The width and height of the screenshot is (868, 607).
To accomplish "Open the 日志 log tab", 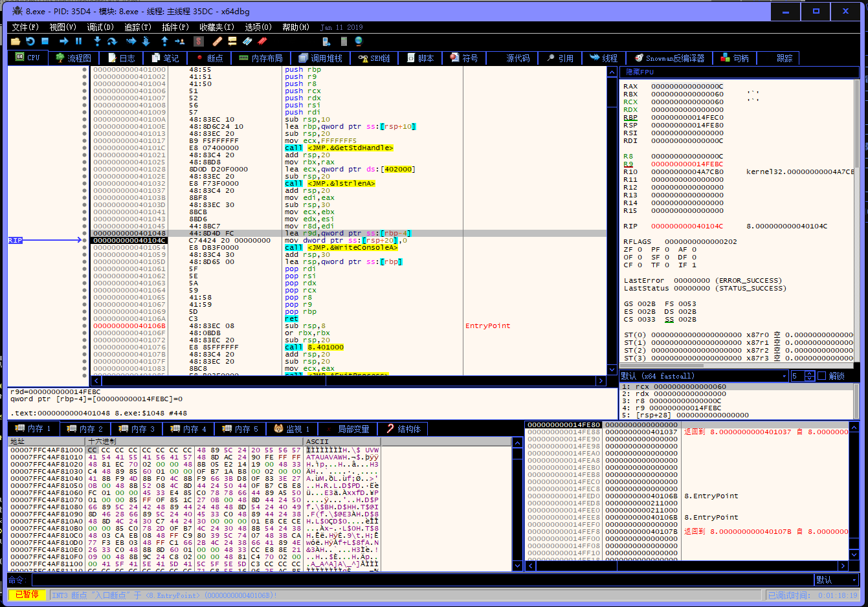I will (x=122, y=58).
